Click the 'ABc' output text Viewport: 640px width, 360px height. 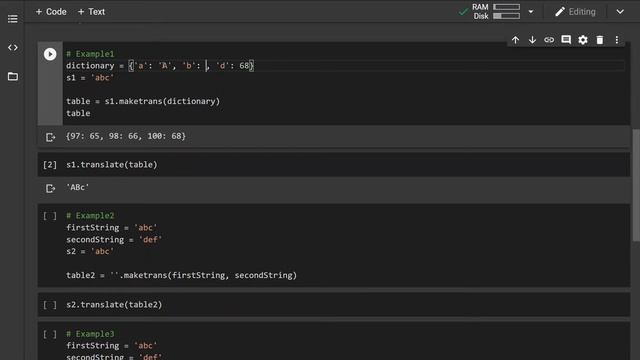pyautogui.click(x=78, y=187)
